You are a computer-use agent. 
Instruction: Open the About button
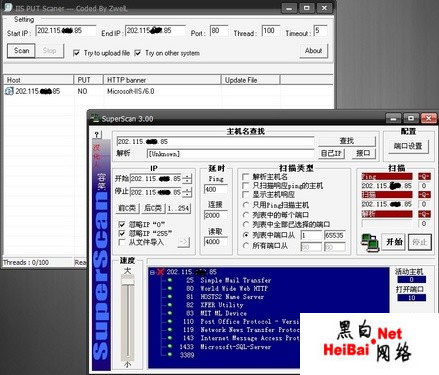click(x=313, y=51)
